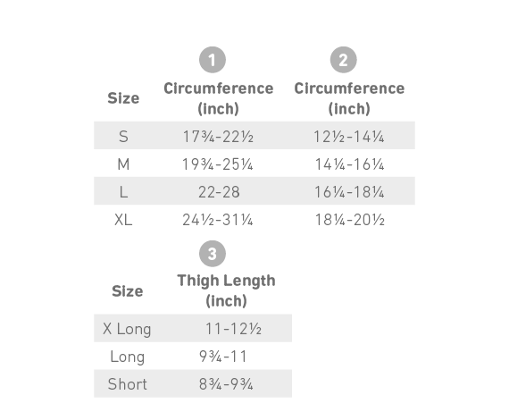The width and height of the screenshot is (509, 420).
Task: Select the S size row label
Action: 123,137
